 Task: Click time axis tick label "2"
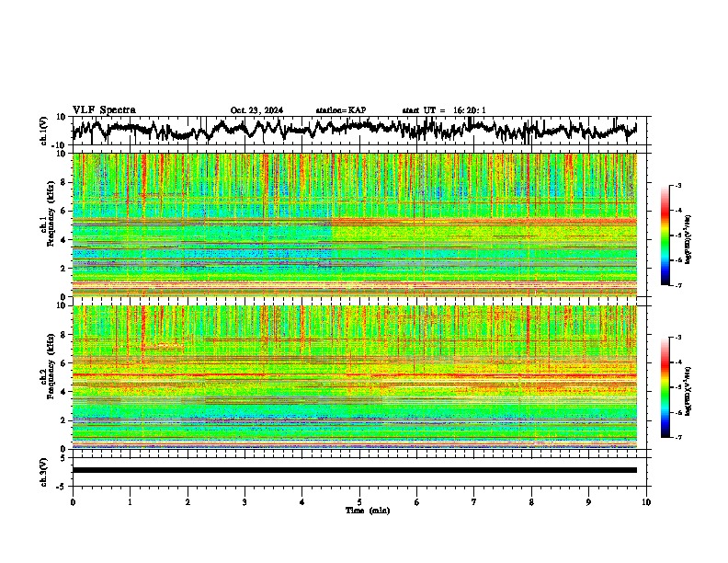pos(188,502)
